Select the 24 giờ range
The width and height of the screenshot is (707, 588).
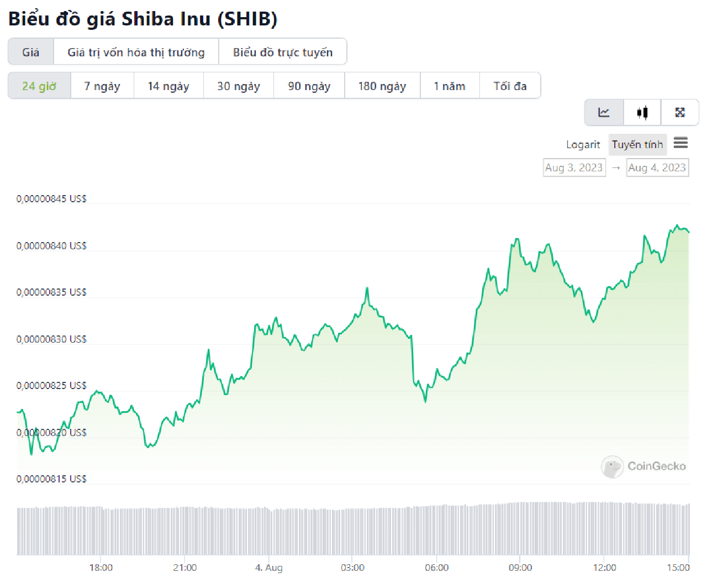pyautogui.click(x=39, y=86)
